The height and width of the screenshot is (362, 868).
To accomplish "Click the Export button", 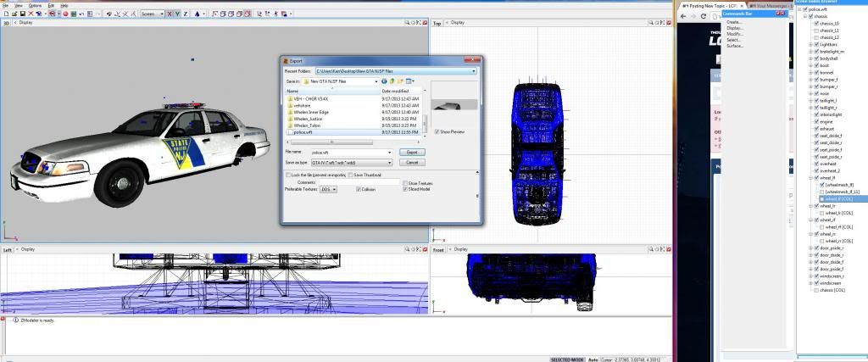I will tap(410, 152).
